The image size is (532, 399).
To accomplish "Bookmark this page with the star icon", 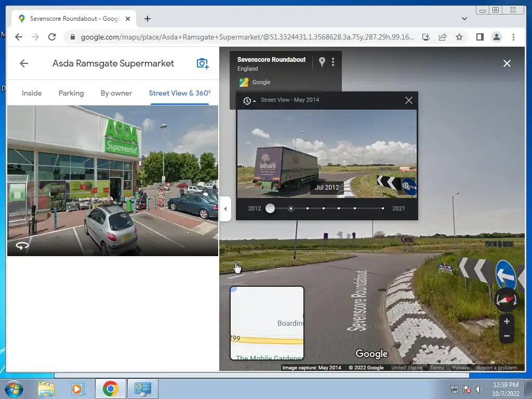I will [459, 37].
